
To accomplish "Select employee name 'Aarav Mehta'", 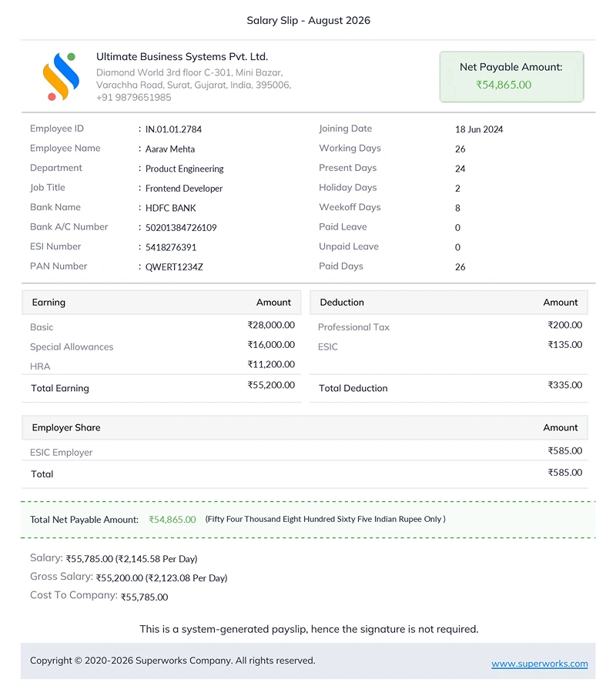I will coord(170,149).
